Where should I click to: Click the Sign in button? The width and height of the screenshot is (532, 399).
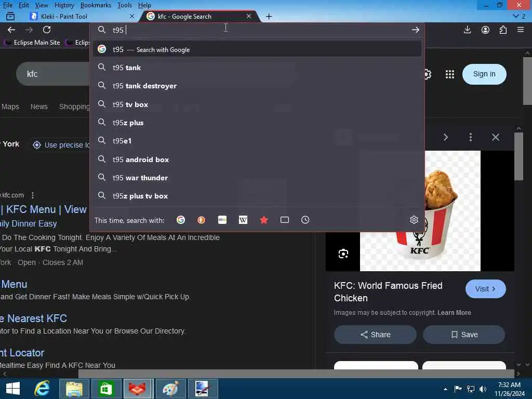[x=484, y=74]
